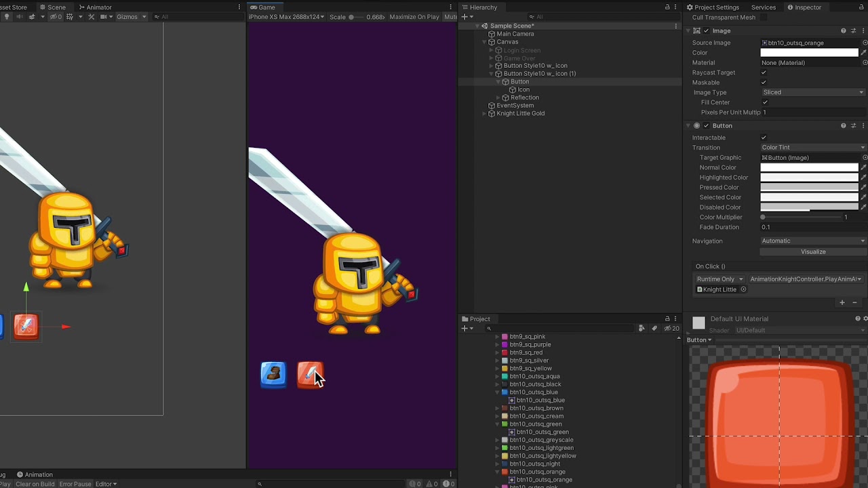The image size is (868, 488).
Task: Disable the Image component checkbox
Action: [x=706, y=30]
